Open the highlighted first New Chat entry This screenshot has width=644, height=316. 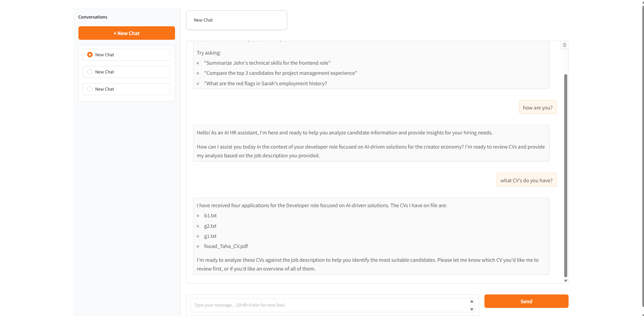(126, 54)
